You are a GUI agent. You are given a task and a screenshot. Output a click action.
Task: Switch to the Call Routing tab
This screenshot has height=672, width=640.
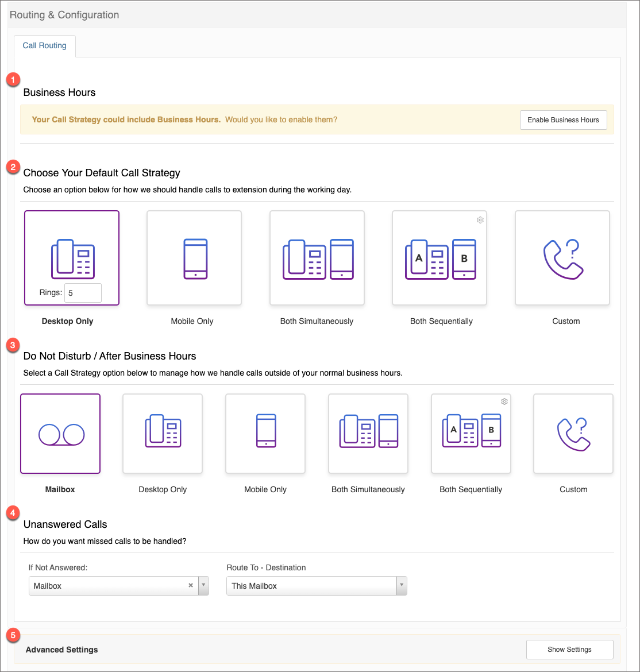coord(45,46)
